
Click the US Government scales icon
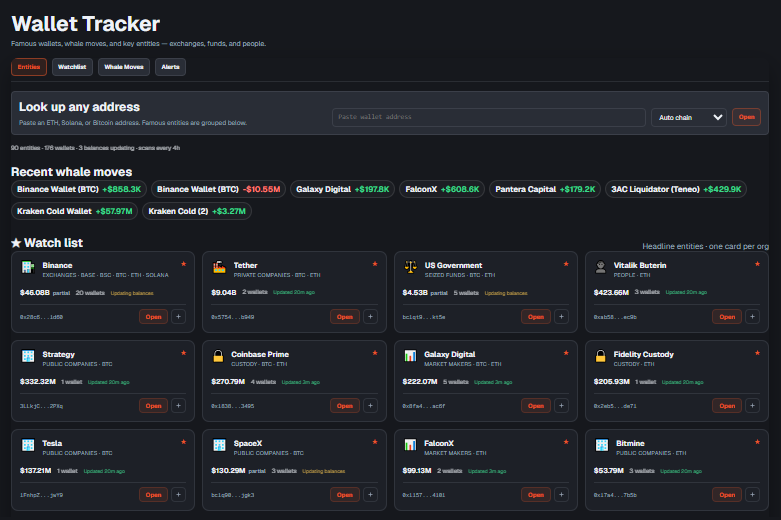[x=410, y=267]
